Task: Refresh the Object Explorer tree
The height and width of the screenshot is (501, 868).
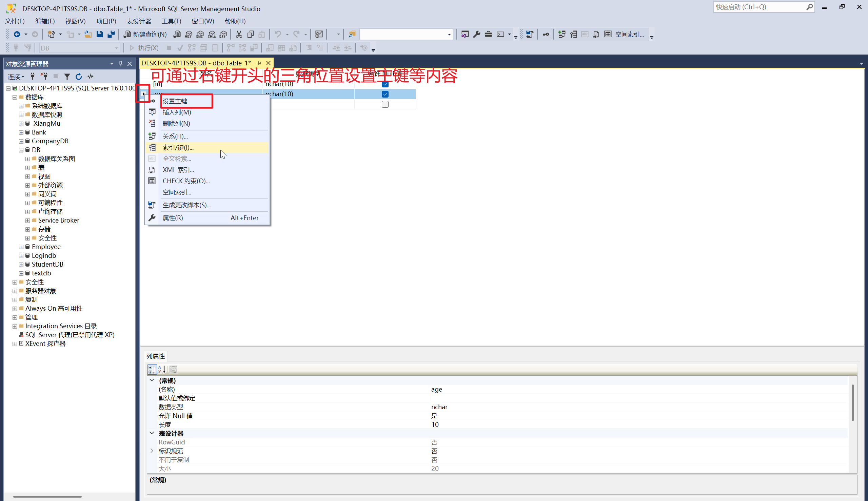Action: 79,77
